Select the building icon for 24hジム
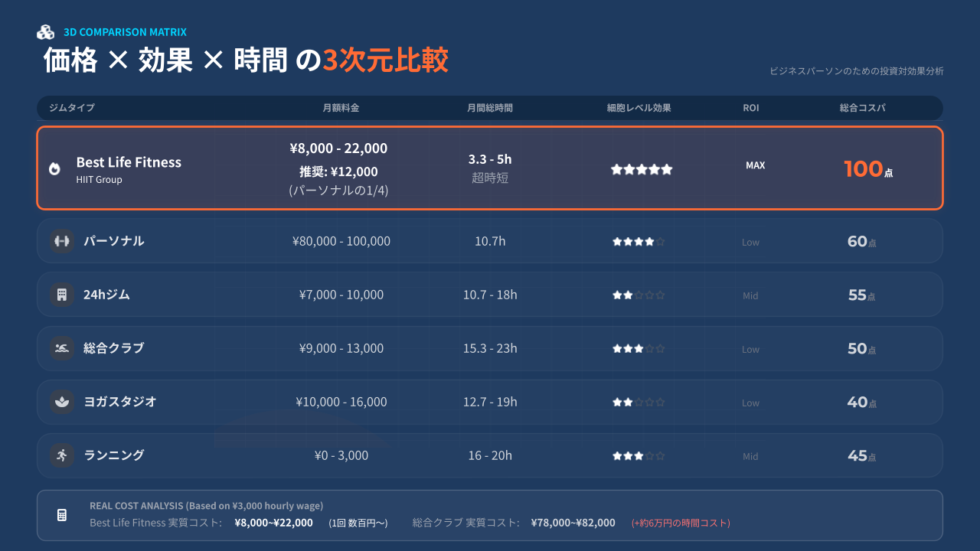980x551 pixels. point(61,295)
